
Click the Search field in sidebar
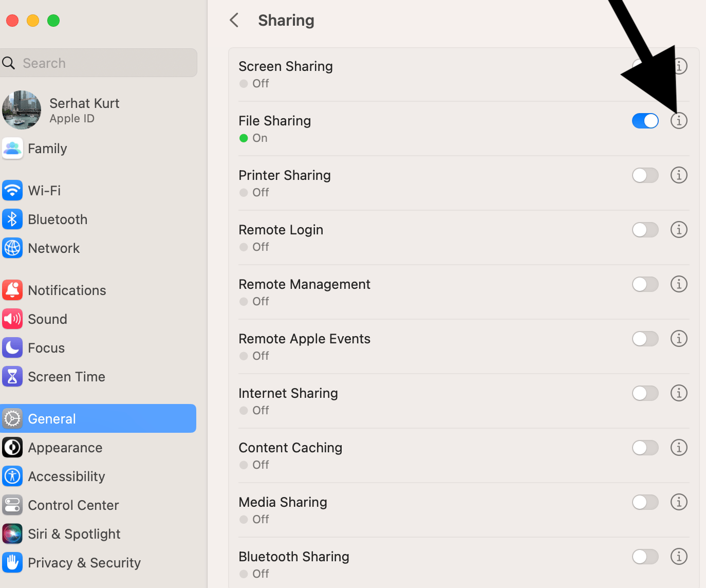(x=98, y=63)
